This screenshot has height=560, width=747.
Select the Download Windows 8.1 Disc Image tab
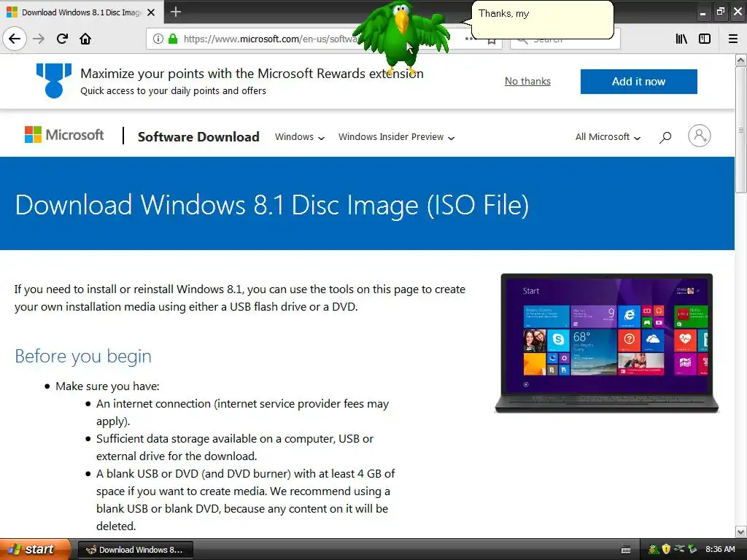tap(82, 12)
